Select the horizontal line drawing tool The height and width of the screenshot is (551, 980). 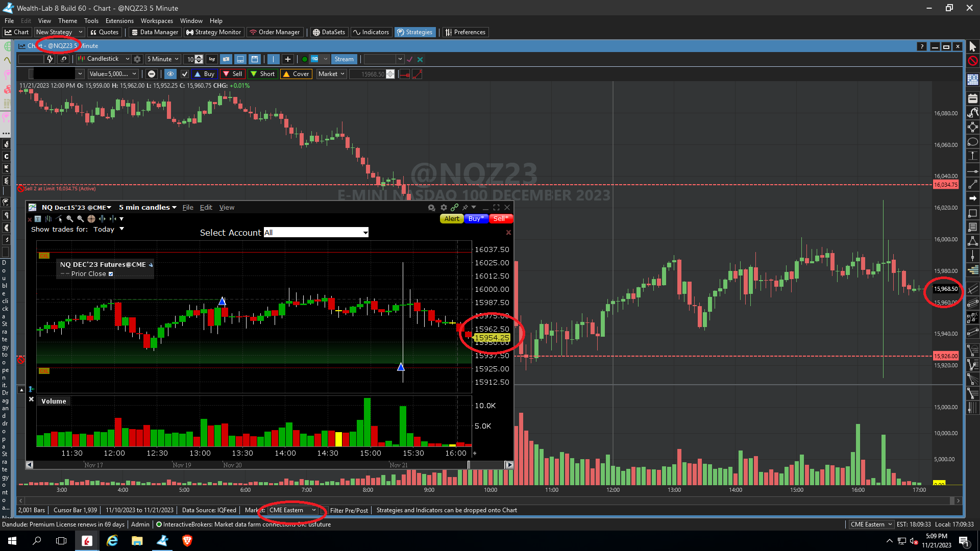point(972,170)
